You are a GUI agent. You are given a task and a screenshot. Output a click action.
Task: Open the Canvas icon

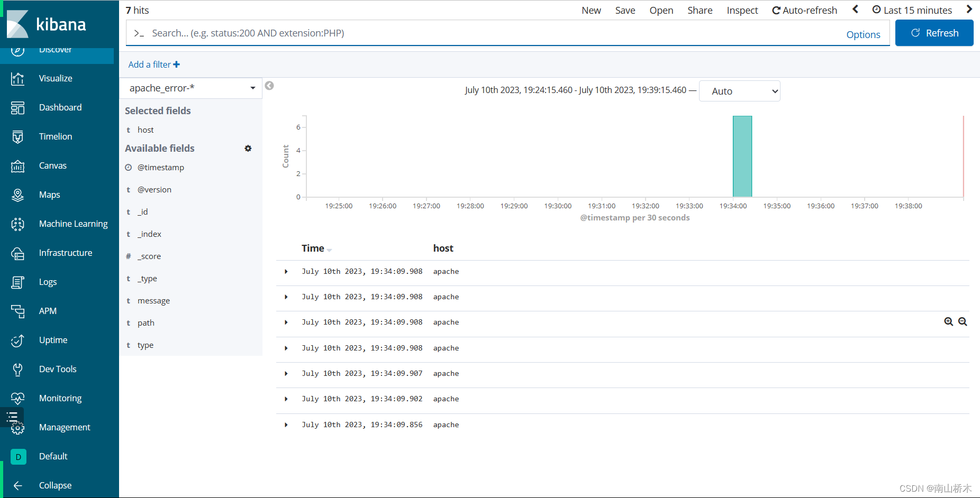tap(17, 166)
